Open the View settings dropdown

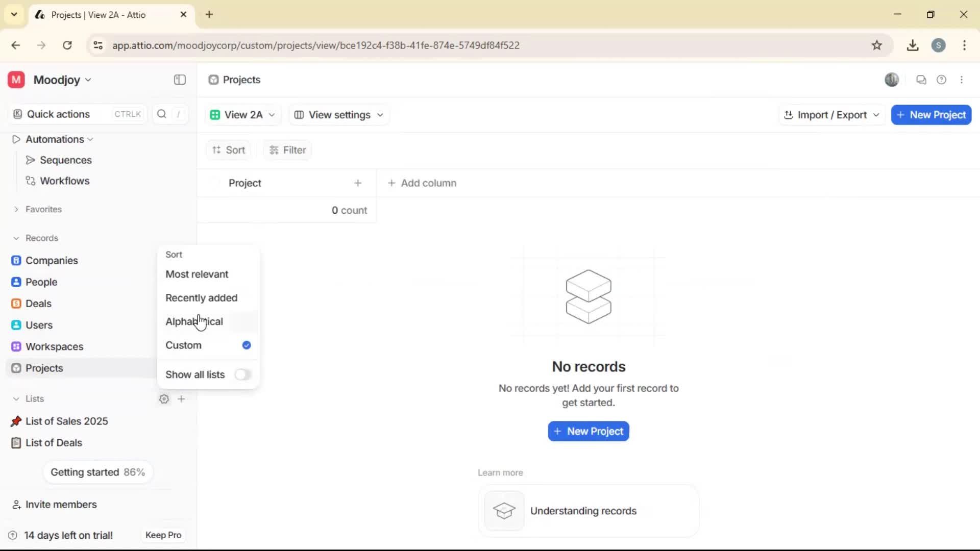pos(338,114)
